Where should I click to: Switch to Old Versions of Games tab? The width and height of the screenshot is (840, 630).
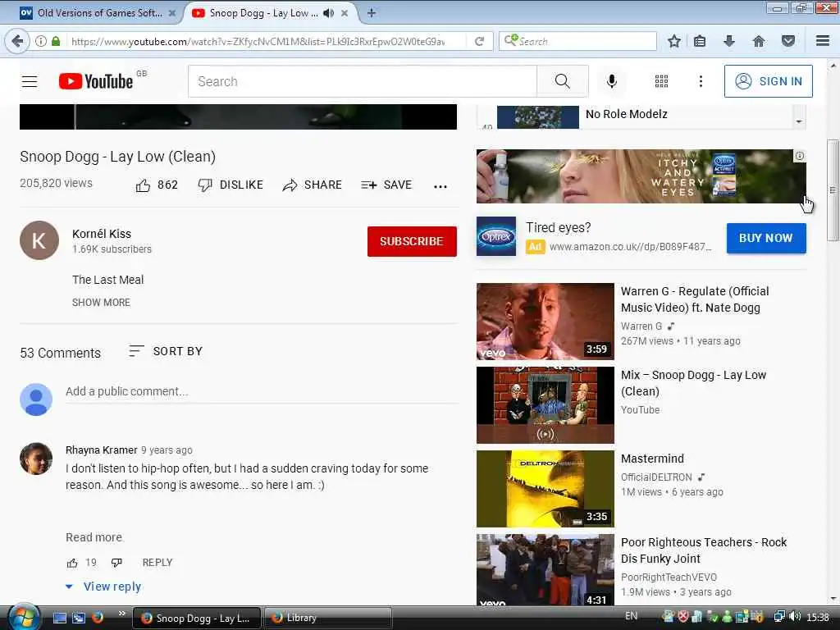(97, 13)
